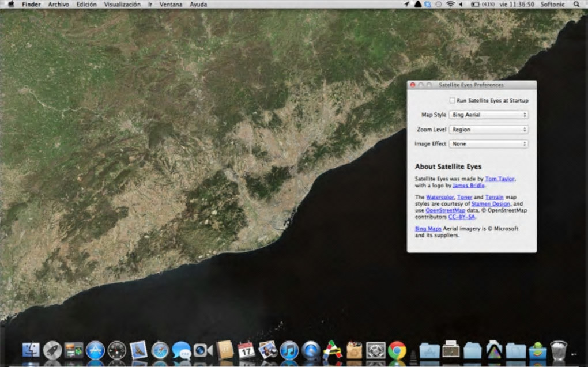Open the App Store dock icon

(95, 350)
